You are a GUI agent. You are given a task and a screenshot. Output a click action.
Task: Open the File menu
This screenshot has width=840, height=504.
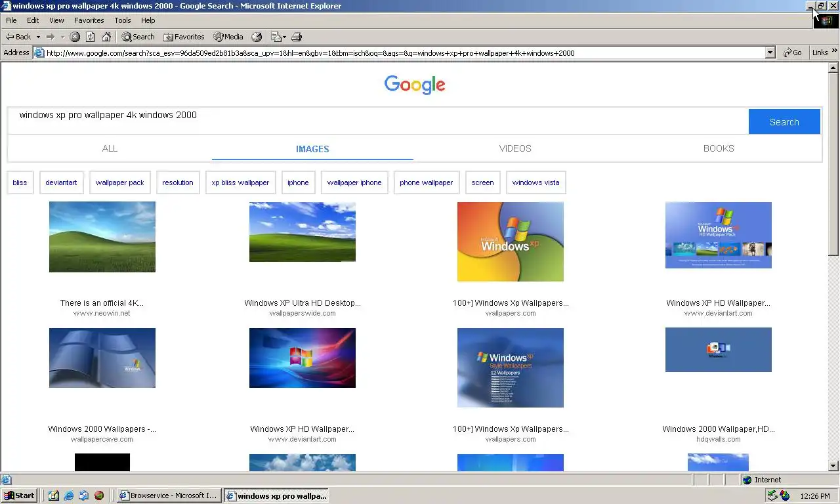click(11, 20)
